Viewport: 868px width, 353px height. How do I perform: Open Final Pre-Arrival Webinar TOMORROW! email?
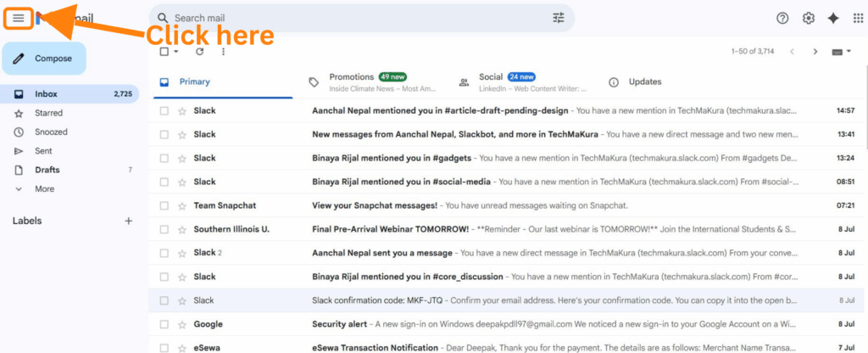point(506,229)
